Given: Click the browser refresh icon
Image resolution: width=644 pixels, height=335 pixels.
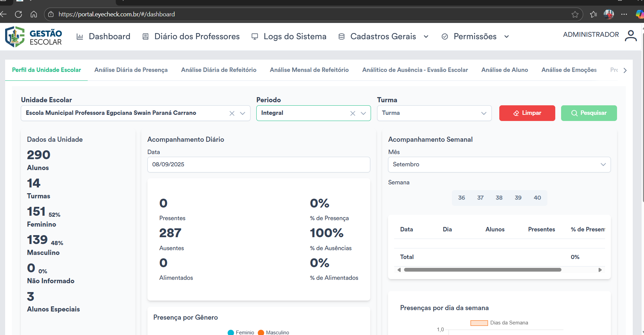Looking at the screenshot, I should [x=18, y=14].
